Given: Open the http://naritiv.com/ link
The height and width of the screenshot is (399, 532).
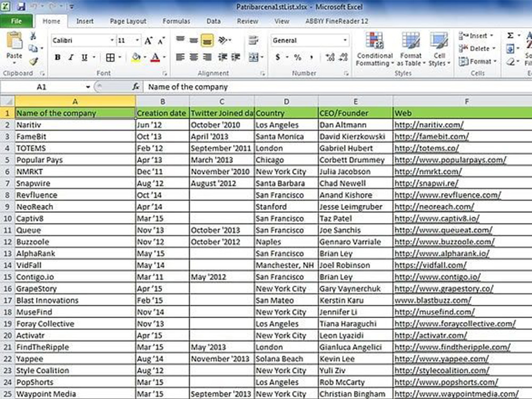Looking at the screenshot, I should (429, 125).
